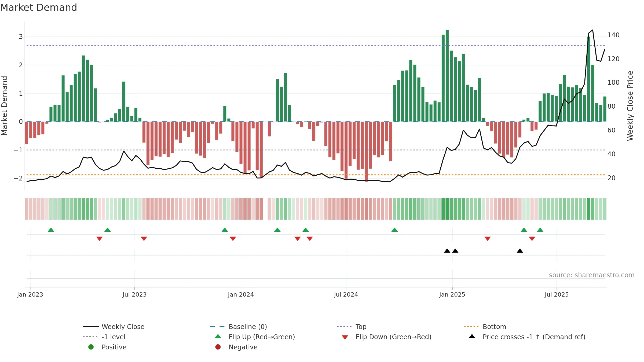Click the tallest green demand bar near Dec 2024
The width and height of the screenshot is (644, 362).
(447, 76)
